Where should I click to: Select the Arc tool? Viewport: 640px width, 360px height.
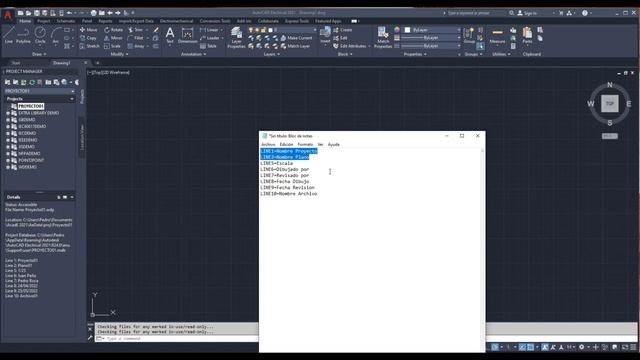(x=56, y=35)
